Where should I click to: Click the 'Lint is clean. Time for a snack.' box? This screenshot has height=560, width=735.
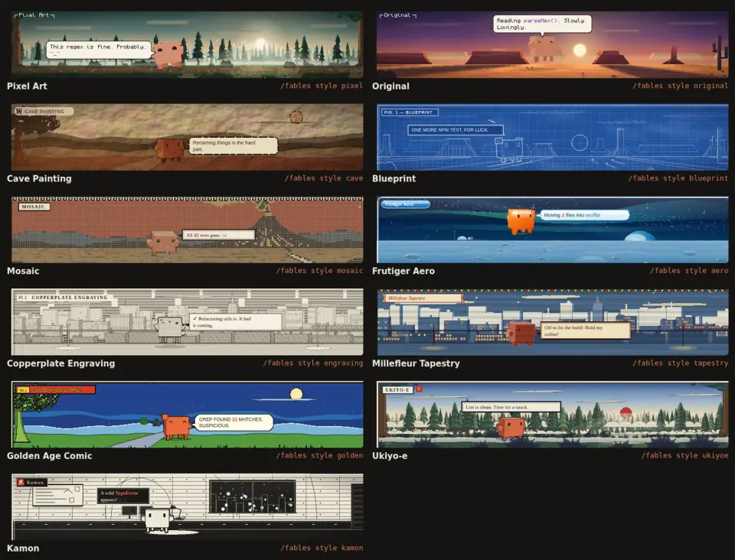(511, 407)
